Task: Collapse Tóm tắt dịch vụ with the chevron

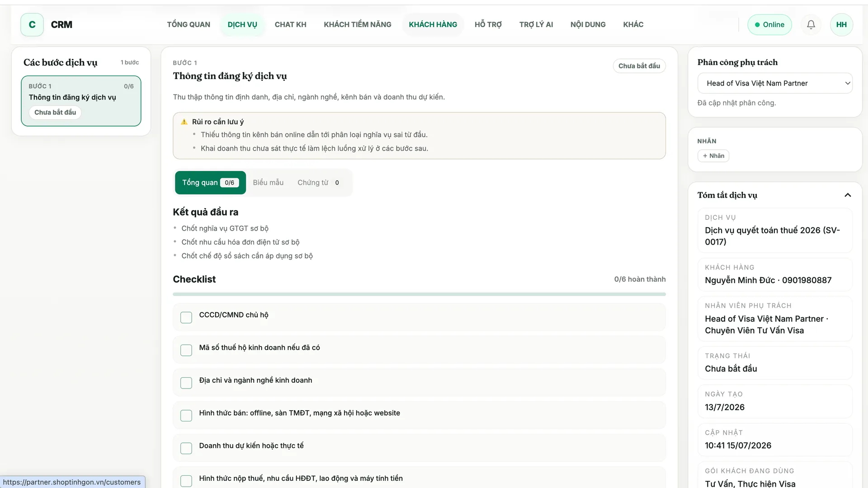Action: [848, 195]
